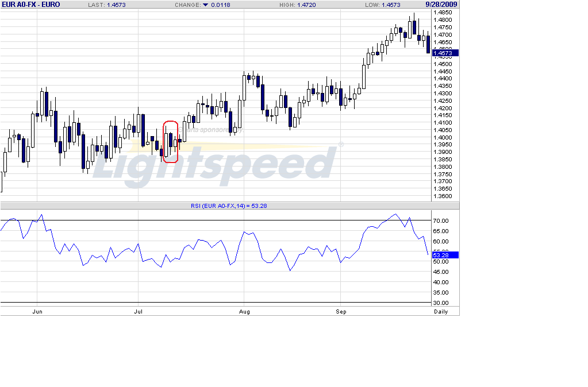
Task: Click the 30.00 RSI axis label
Action: (441, 303)
